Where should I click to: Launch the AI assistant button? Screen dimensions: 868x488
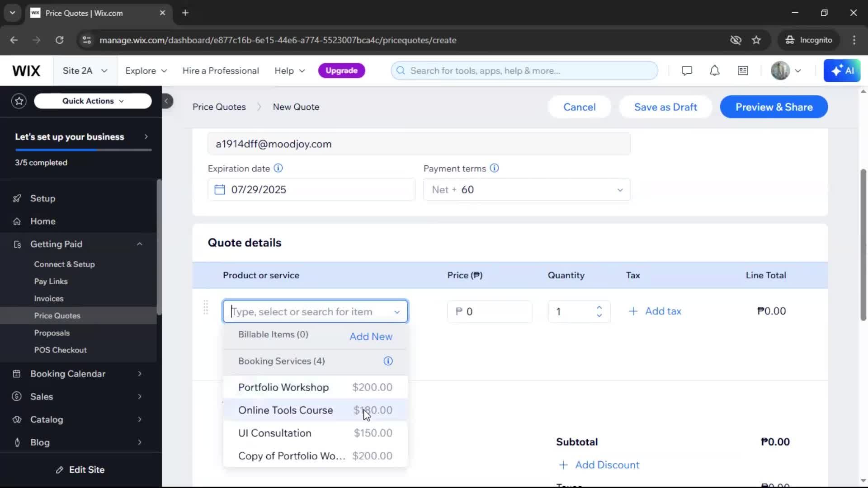pos(842,70)
